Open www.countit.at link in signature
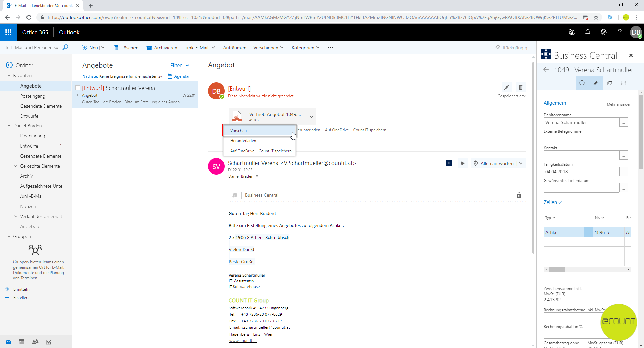The width and height of the screenshot is (644, 348). [x=243, y=341]
